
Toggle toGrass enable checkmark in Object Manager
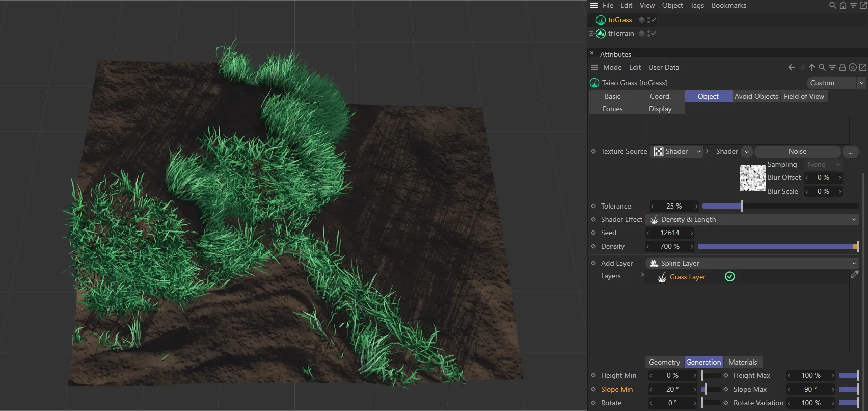click(x=654, y=20)
